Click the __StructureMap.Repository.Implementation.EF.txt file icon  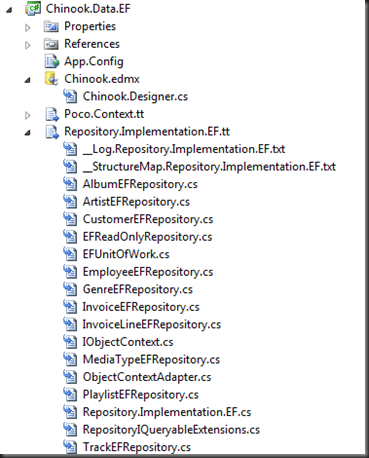[70, 166]
